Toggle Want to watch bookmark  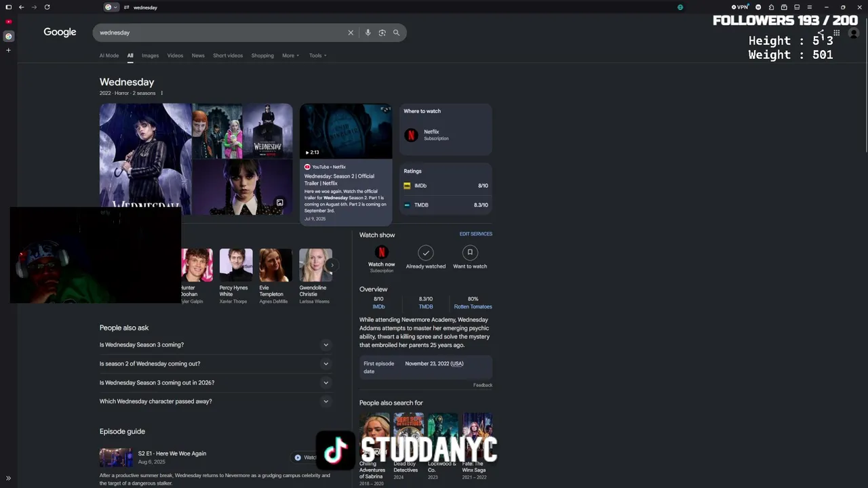pyautogui.click(x=470, y=258)
